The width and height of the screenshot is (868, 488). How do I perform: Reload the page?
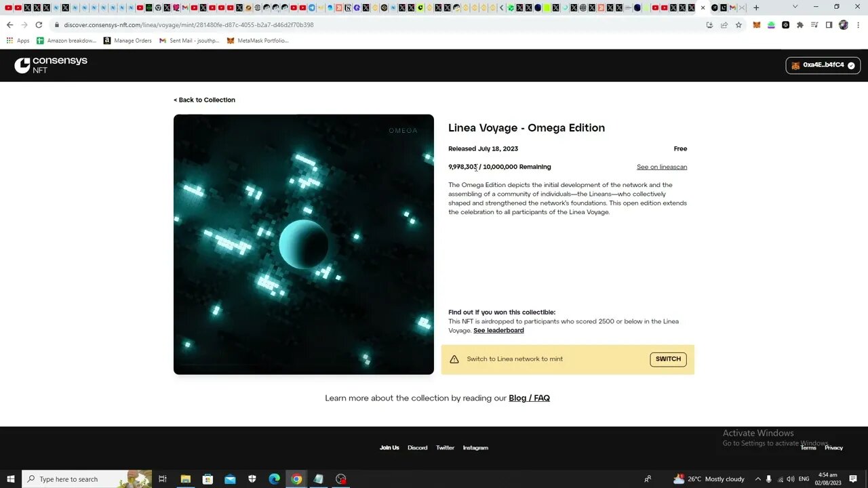coord(39,25)
